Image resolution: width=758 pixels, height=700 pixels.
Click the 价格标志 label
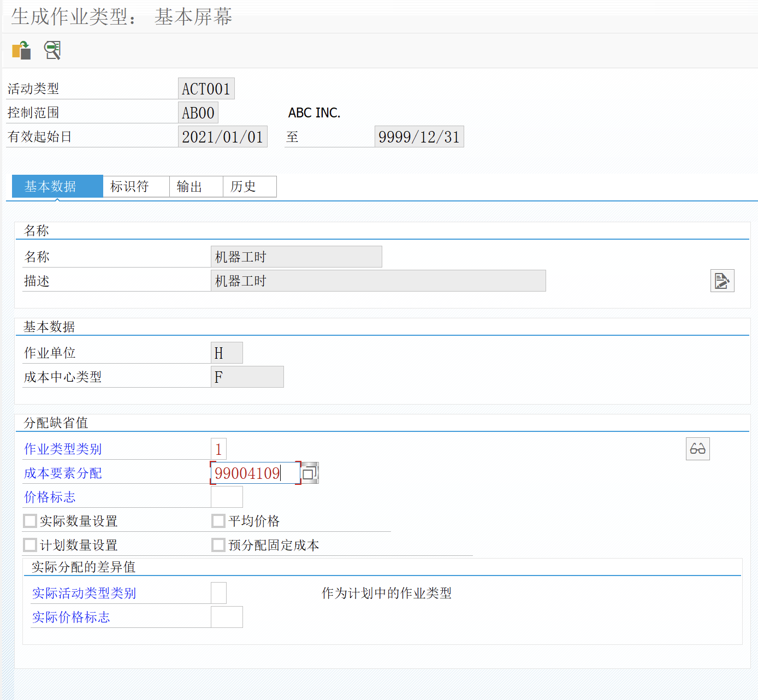[x=50, y=497]
